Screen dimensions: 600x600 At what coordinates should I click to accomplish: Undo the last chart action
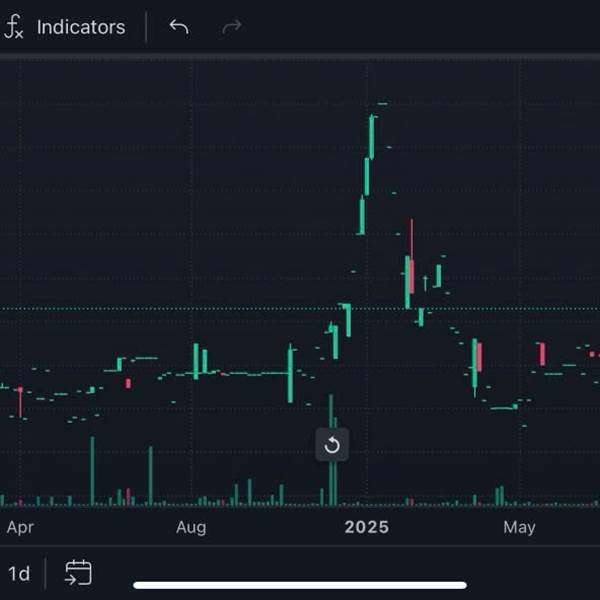[x=179, y=27]
